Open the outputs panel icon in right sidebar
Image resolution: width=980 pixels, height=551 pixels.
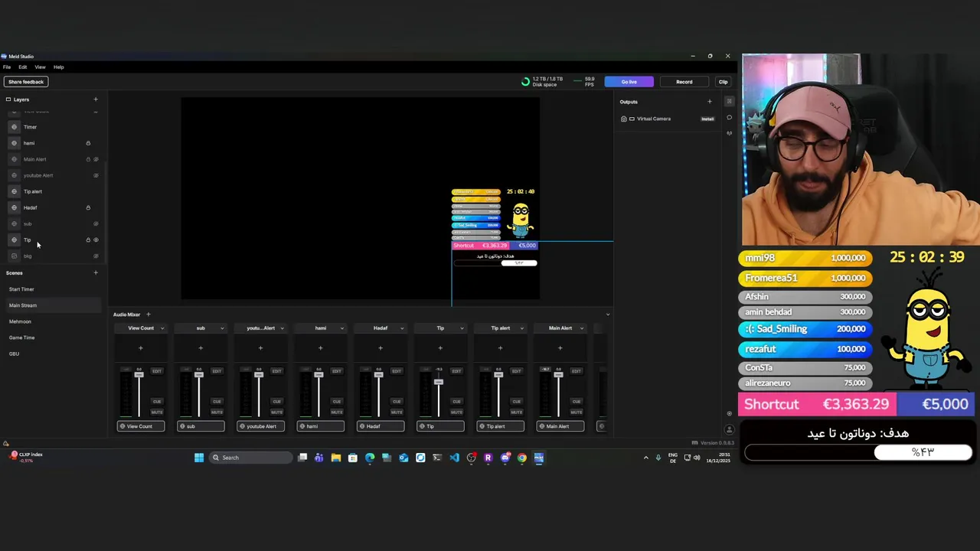[729, 102]
